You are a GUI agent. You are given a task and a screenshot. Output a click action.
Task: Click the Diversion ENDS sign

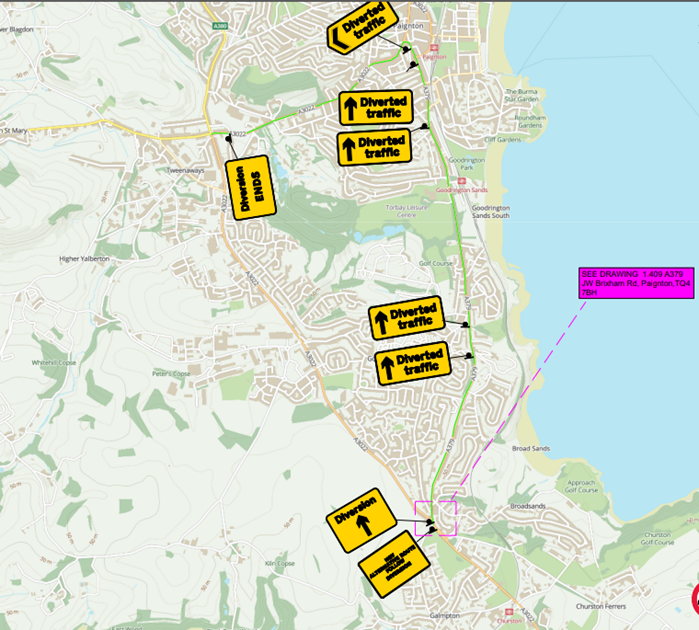(x=251, y=188)
